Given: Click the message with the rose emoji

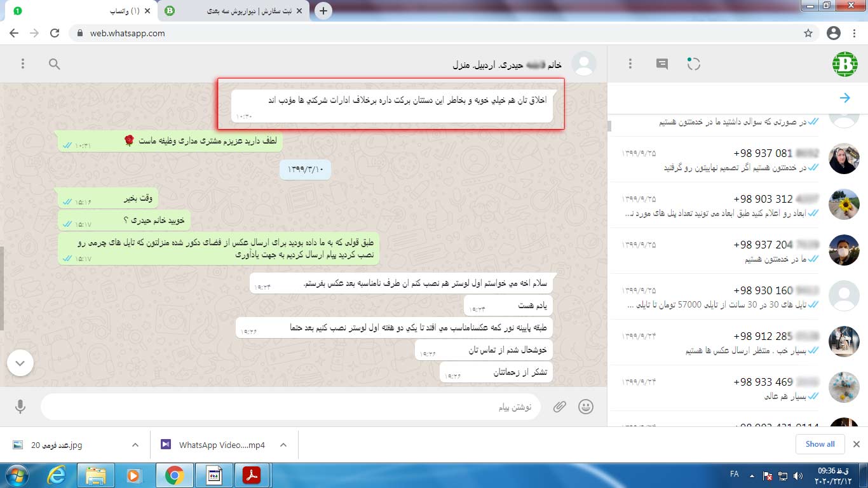Looking at the screenshot, I should (x=170, y=142).
